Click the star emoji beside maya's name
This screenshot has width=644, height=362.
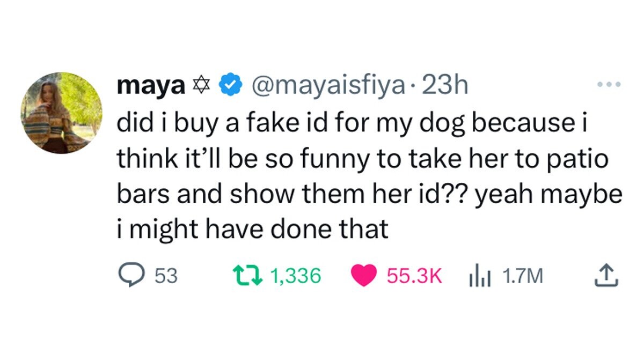point(199,86)
